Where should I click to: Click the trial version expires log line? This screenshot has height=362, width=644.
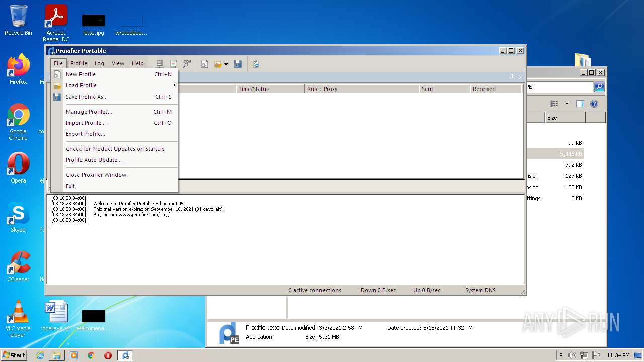(x=157, y=209)
